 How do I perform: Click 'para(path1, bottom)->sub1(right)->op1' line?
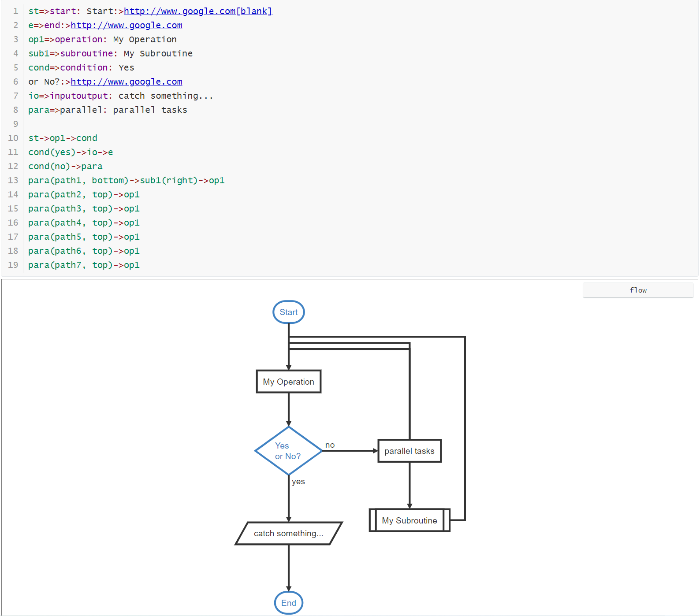(127, 180)
